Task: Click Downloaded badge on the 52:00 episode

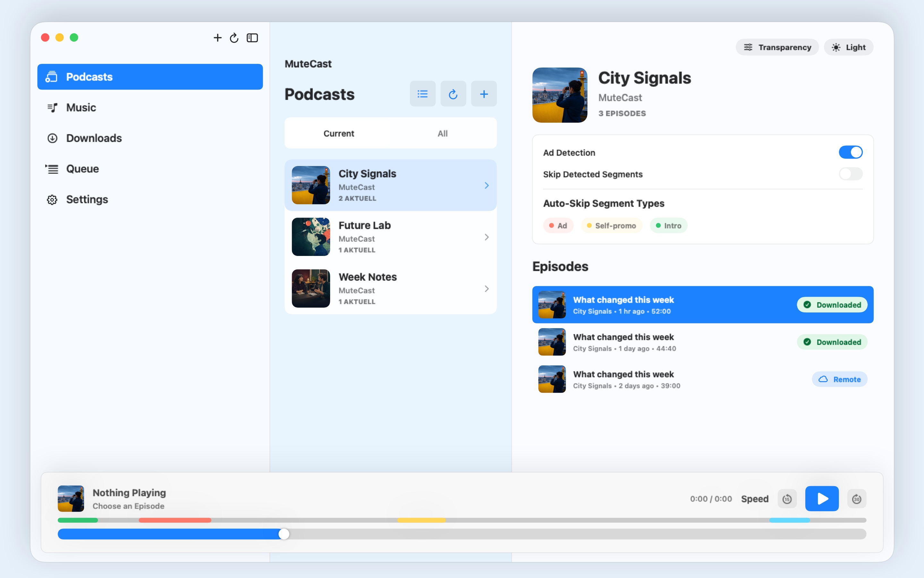Action: coord(832,305)
